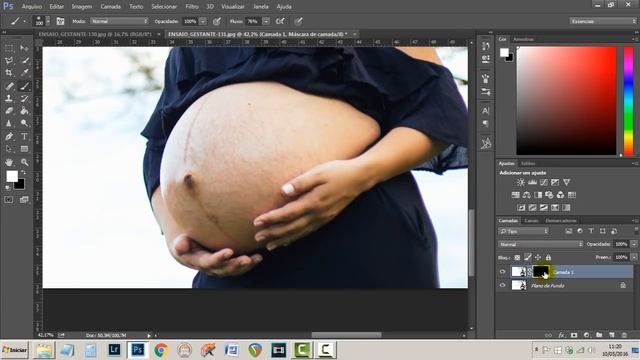Select the Quick Selection tool

click(24, 61)
